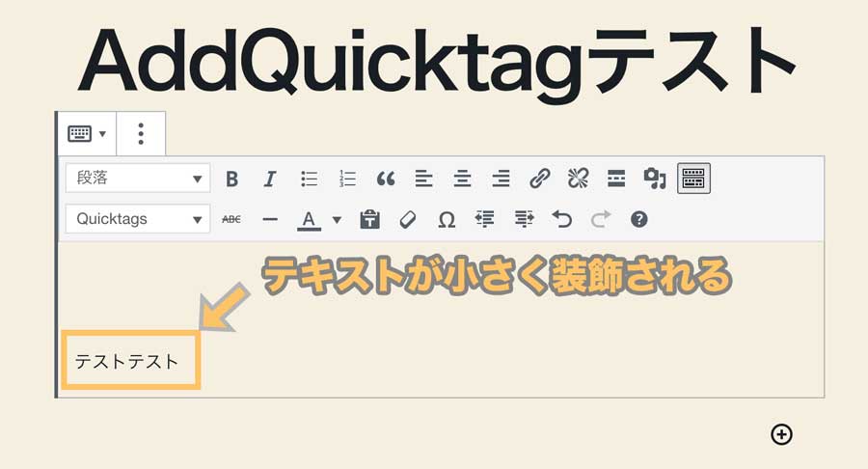Toggle the toolbar kitchen sink button
Image resolution: width=868 pixels, height=469 pixels.
pyautogui.click(x=693, y=179)
